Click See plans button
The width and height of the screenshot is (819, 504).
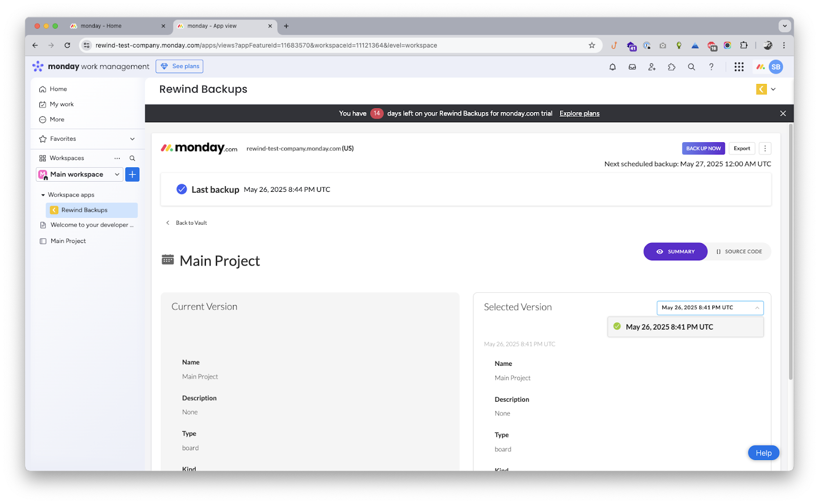point(179,67)
